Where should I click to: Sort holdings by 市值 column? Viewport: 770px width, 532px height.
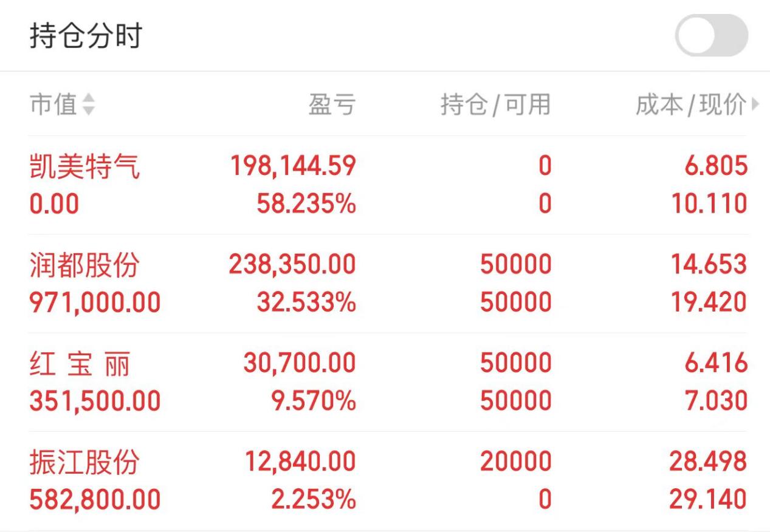[52, 104]
